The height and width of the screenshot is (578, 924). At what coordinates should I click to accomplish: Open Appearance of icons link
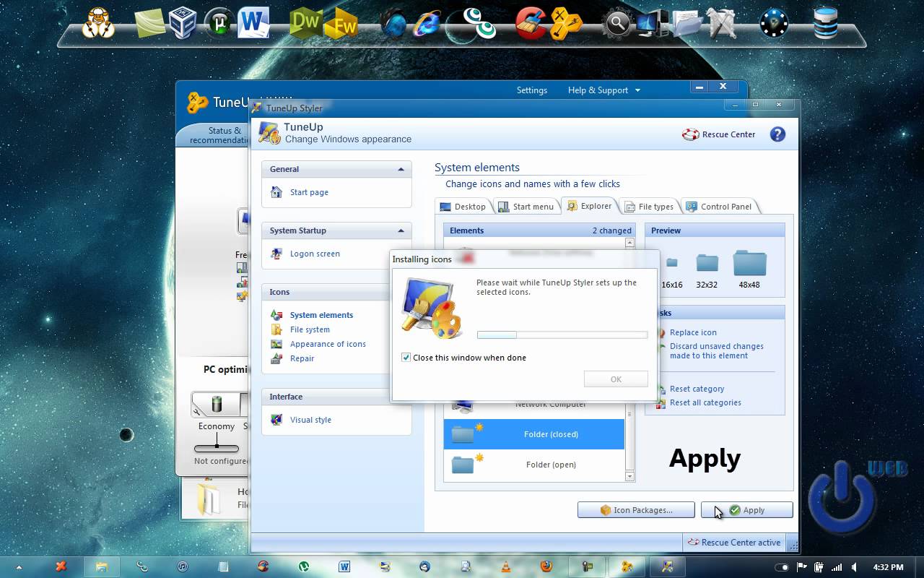click(x=328, y=344)
